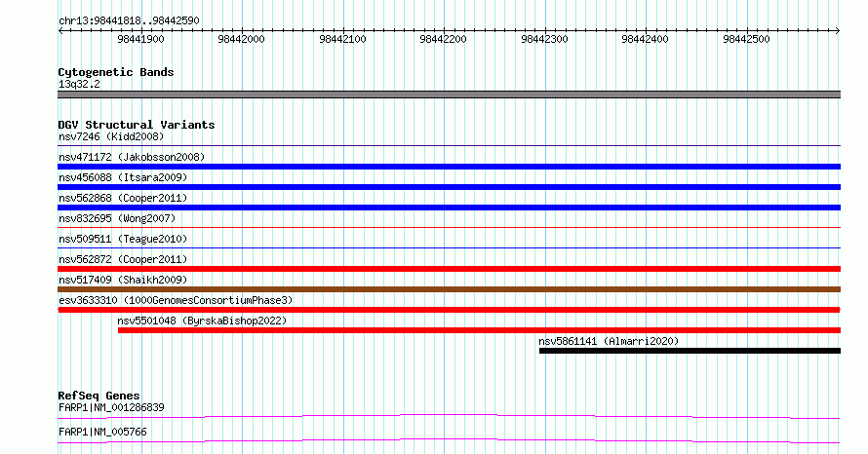Click ruler position label 98442500

point(747,39)
